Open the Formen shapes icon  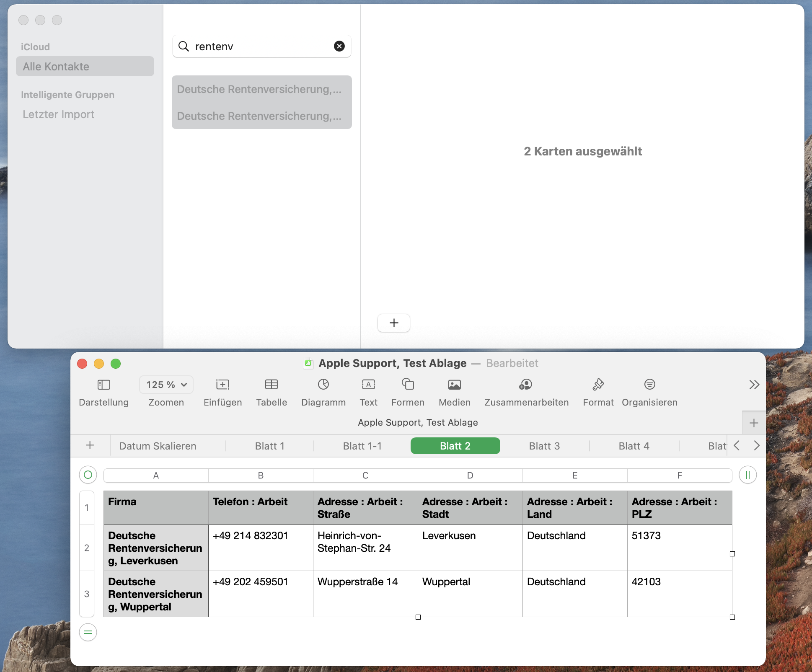click(408, 385)
